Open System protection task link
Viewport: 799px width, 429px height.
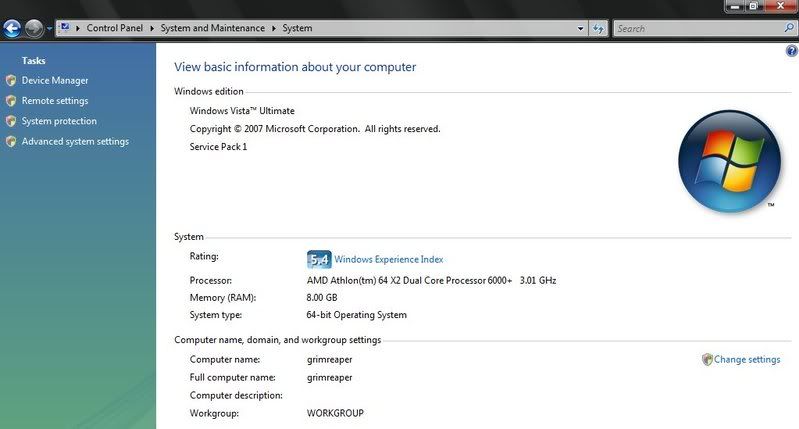pos(59,121)
